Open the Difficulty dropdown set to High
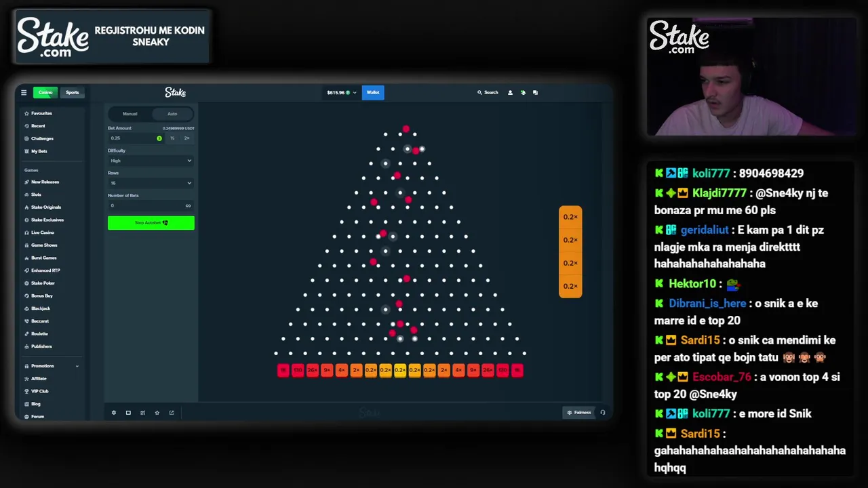Screen dimensions: 868x488 [151, 161]
